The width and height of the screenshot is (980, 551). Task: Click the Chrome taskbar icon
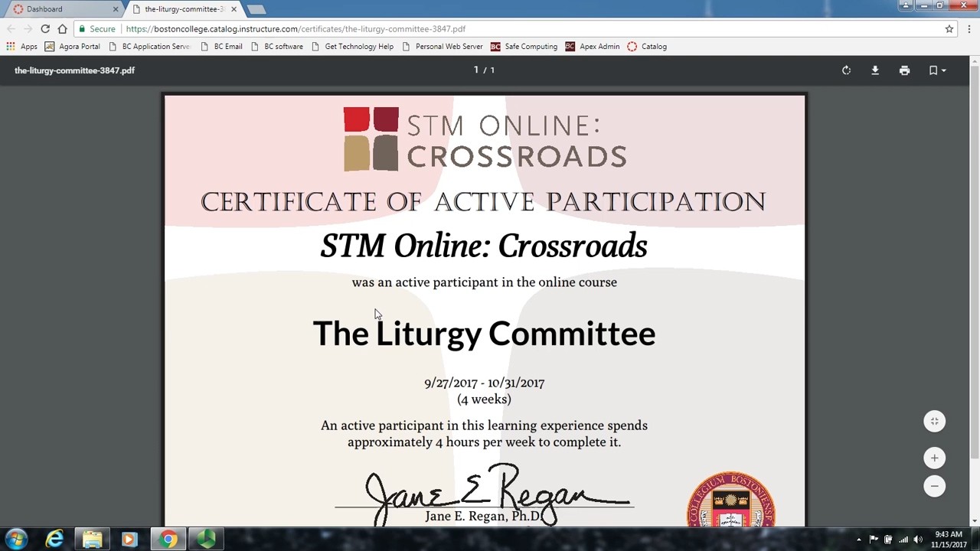point(168,539)
